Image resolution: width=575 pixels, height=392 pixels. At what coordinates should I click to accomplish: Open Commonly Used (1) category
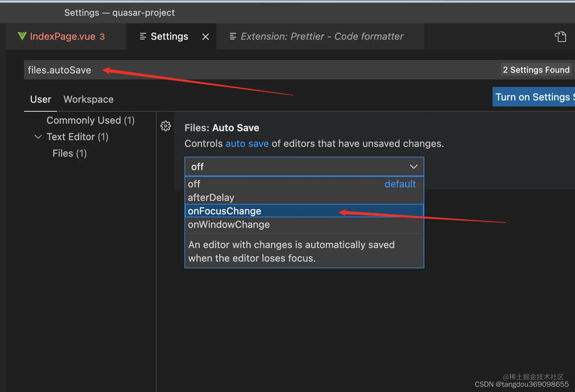tap(91, 121)
